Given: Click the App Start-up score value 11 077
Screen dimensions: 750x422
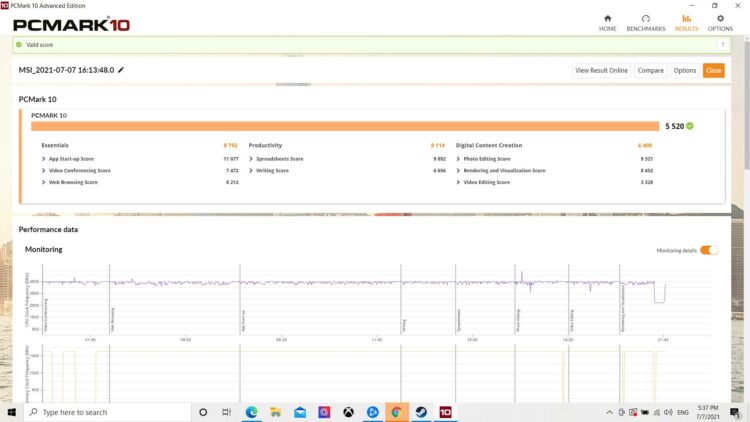Looking at the screenshot, I should click(231, 158).
